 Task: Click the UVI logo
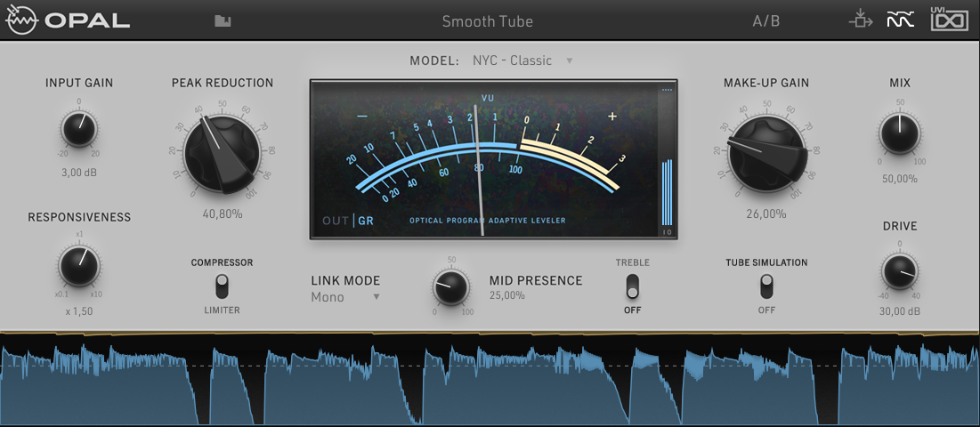click(x=950, y=19)
